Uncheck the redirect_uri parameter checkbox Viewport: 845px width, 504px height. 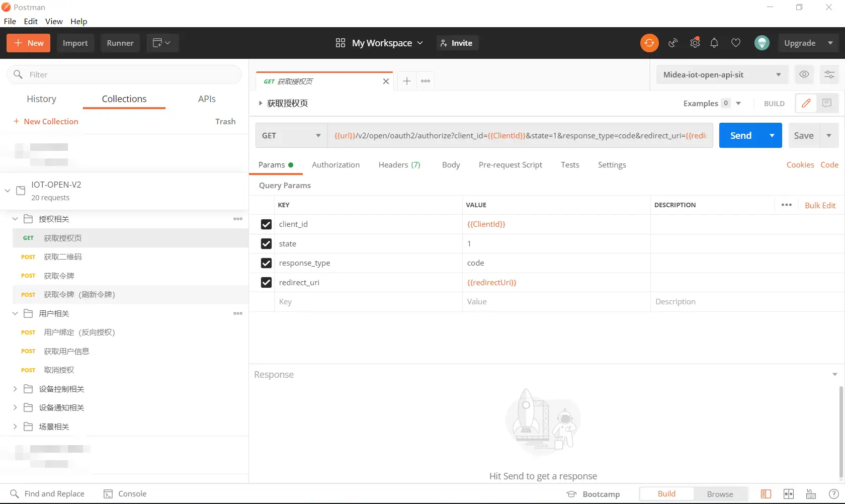tap(266, 283)
